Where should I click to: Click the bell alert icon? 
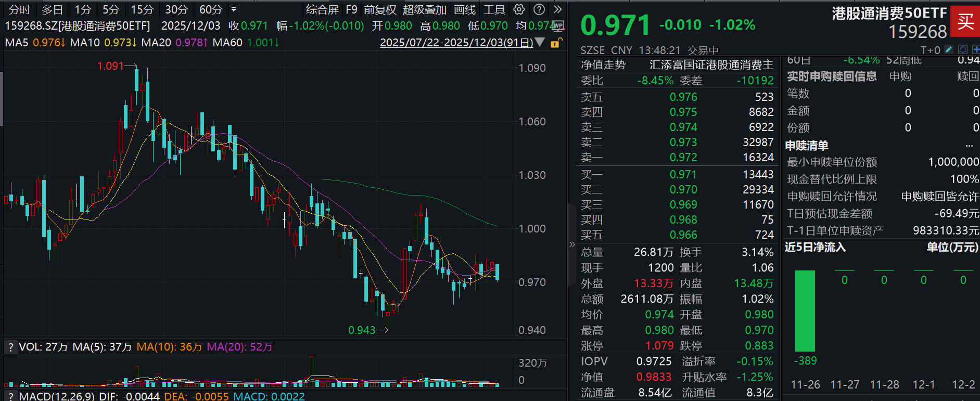(963, 49)
